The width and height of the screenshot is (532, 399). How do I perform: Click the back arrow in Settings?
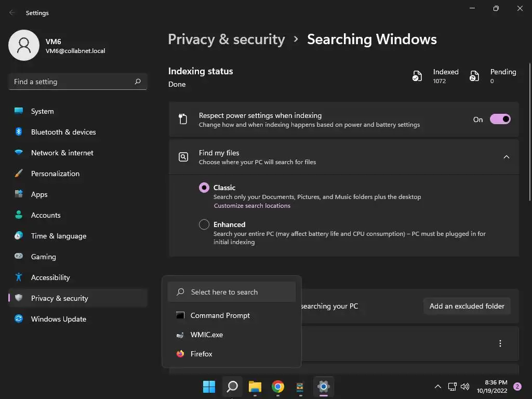(x=12, y=13)
